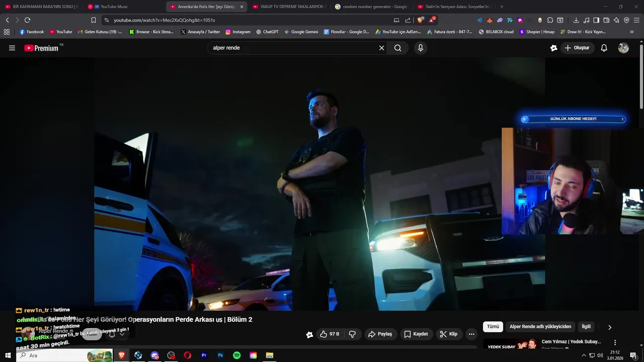The height and width of the screenshot is (362, 644).
Task: Open Brave Leo AI sparkle icon
Action: (x=616, y=20)
